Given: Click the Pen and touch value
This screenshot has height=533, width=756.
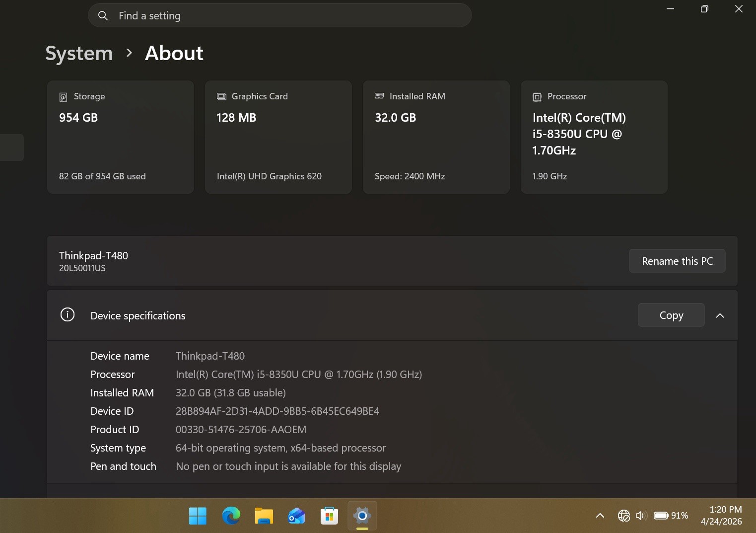Looking at the screenshot, I should 288,466.
